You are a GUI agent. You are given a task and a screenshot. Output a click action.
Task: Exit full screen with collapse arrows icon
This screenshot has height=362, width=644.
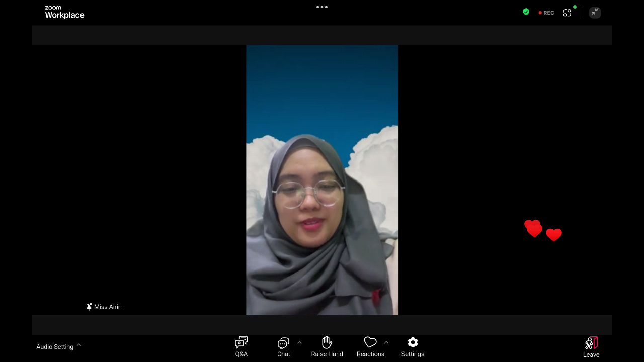click(x=595, y=13)
